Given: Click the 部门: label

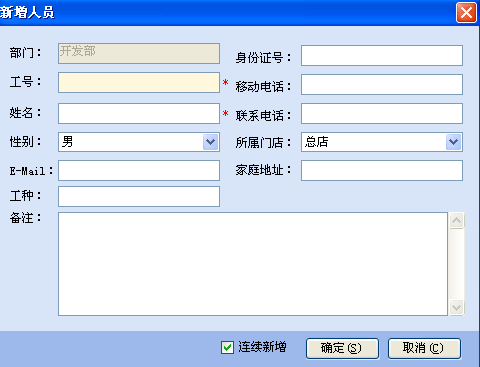Looking at the screenshot, I should click(25, 53).
